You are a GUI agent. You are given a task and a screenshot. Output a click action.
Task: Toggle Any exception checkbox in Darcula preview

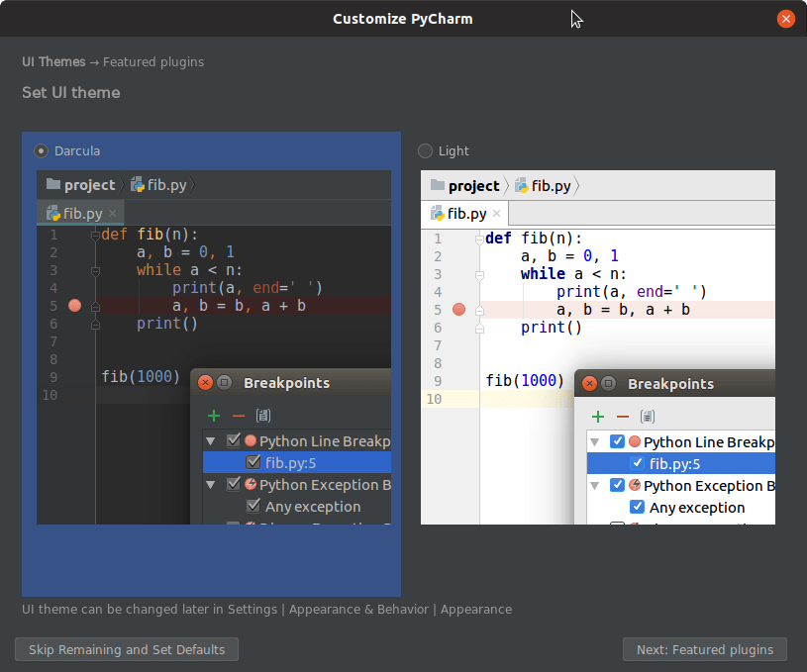[253, 506]
